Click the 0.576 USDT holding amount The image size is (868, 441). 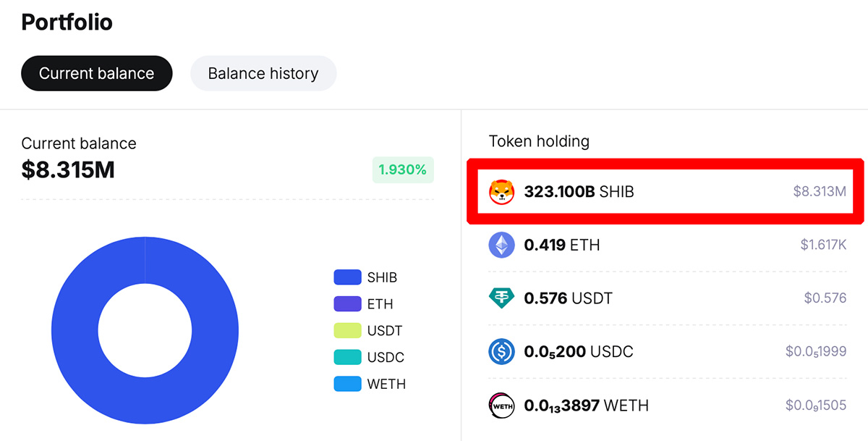click(x=568, y=298)
